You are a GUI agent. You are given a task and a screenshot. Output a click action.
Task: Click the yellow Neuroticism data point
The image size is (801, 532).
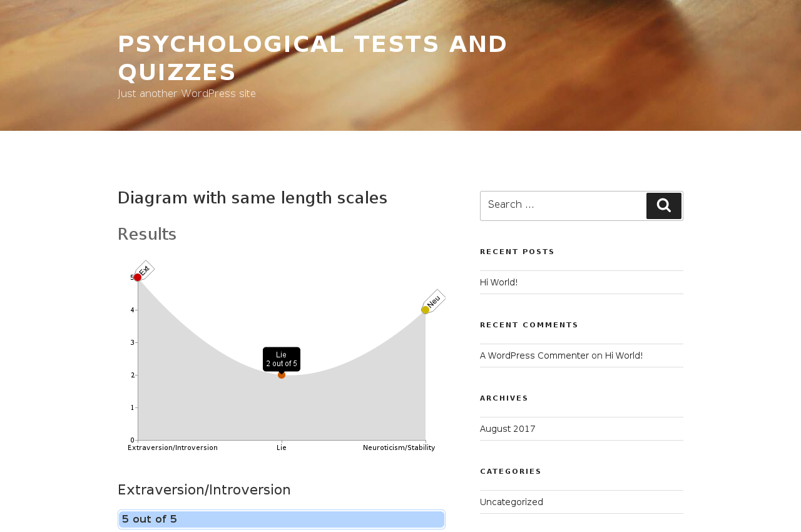pos(426,310)
